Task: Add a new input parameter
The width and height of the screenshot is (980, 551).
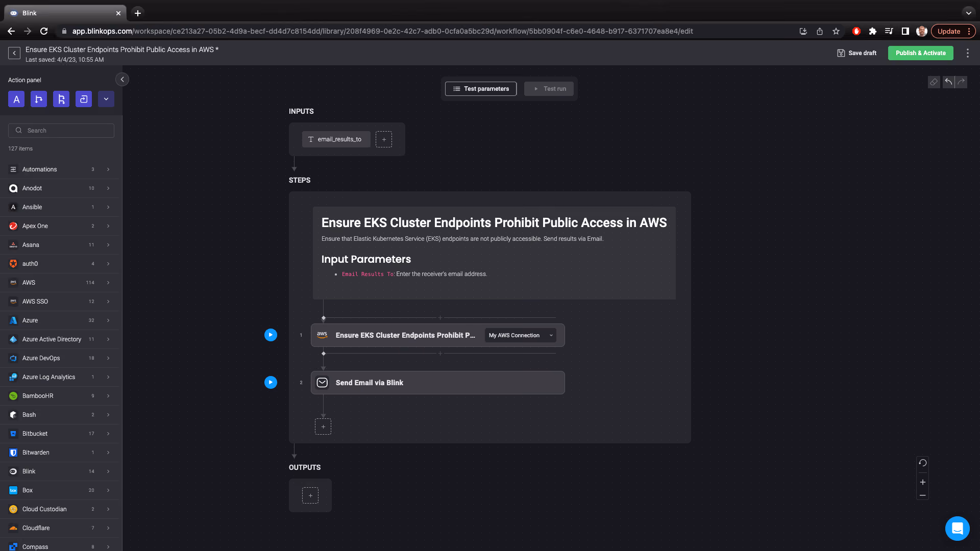Action: coord(384,139)
